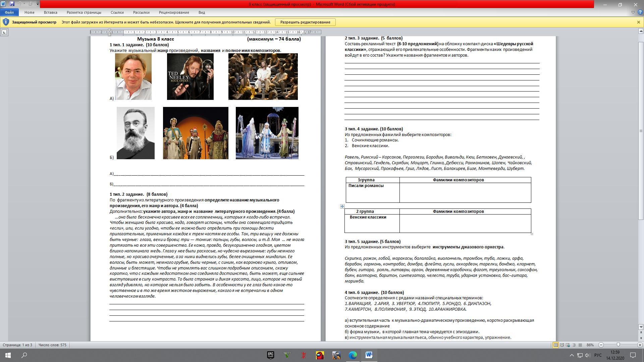This screenshot has height=362, width=644.
Task: Open Microsoft Edge from the taskbar
Action: pyautogui.click(x=353, y=355)
